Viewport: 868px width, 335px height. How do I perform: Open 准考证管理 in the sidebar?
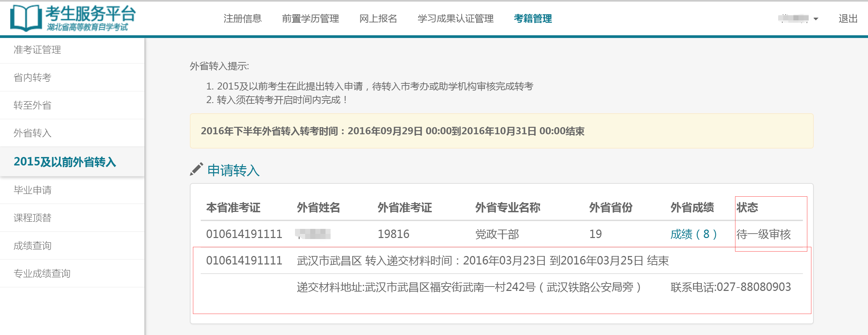[x=37, y=50]
